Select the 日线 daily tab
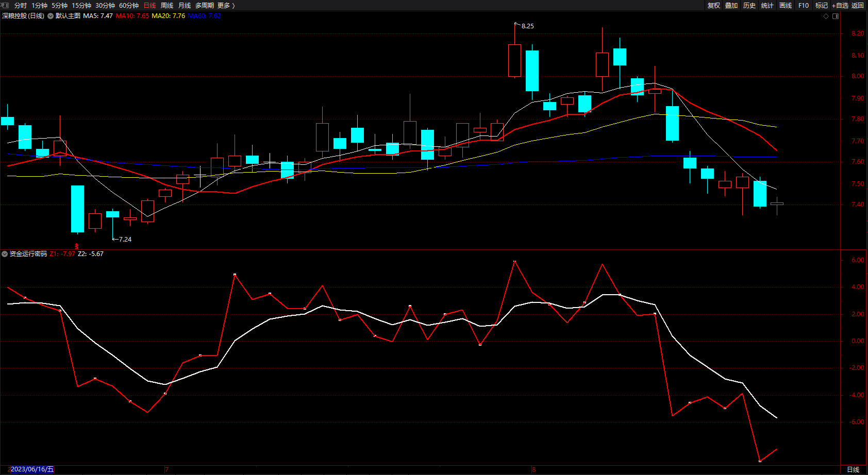This screenshot has height=475, width=868. (x=149, y=6)
